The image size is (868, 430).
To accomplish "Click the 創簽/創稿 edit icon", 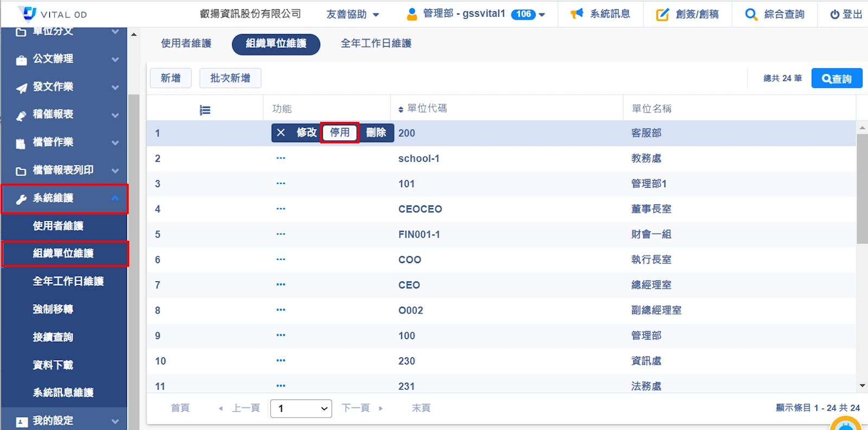I will 662,15.
